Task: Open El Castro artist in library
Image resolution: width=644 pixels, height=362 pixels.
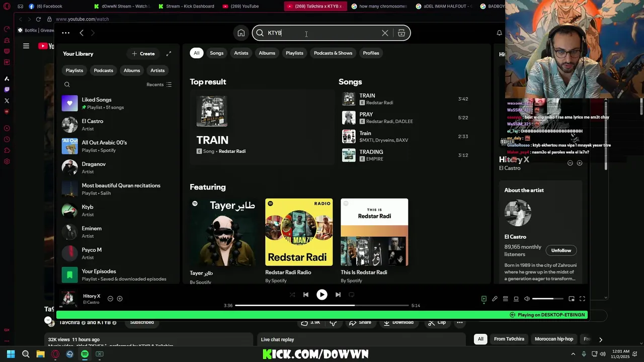Action: pyautogui.click(x=118, y=125)
